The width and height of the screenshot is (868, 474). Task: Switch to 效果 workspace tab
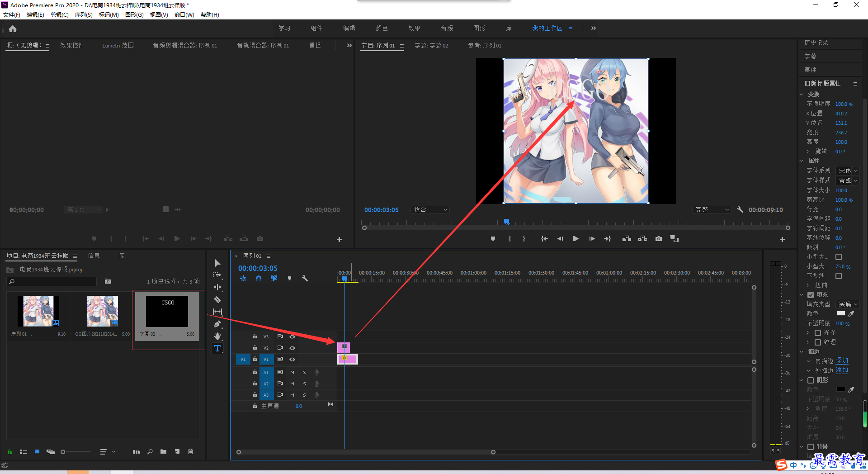pyautogui.click(x=414, y=28)
